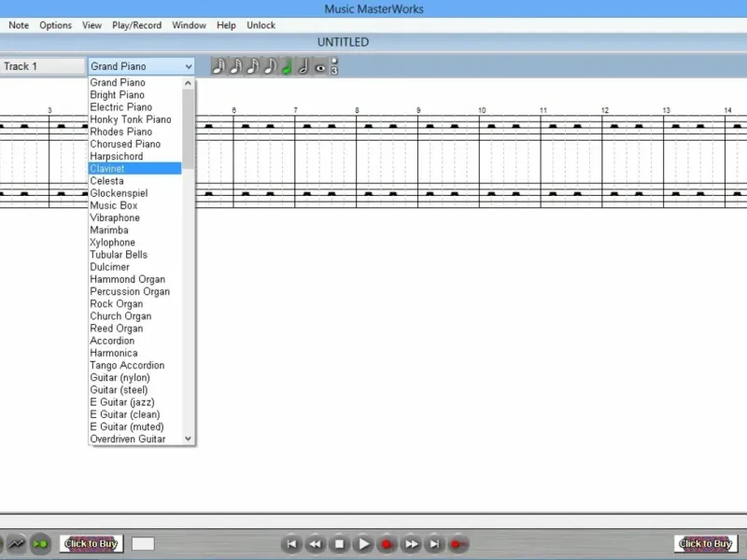747x560 pixels.
Task: Pick Percussion Organ from the list
Action: click(x=134, y=291)
